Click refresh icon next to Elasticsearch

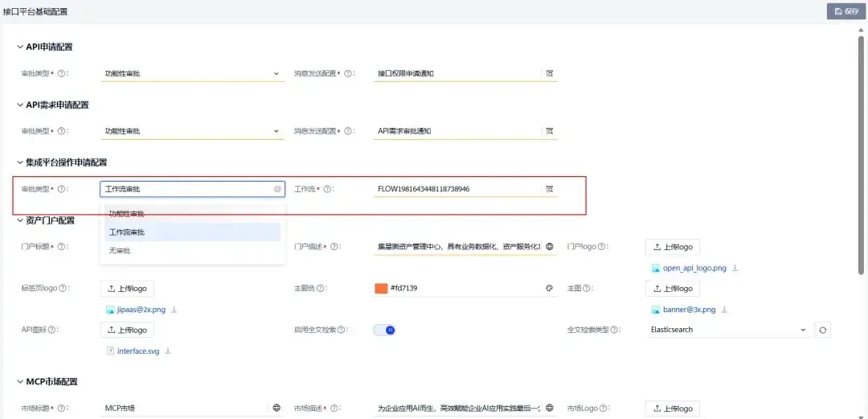(823, 330)
